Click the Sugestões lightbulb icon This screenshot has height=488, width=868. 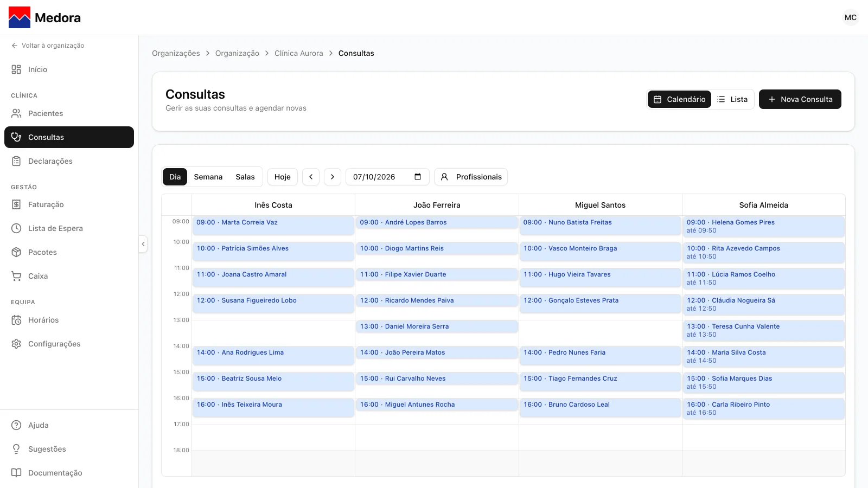point(16,449)
